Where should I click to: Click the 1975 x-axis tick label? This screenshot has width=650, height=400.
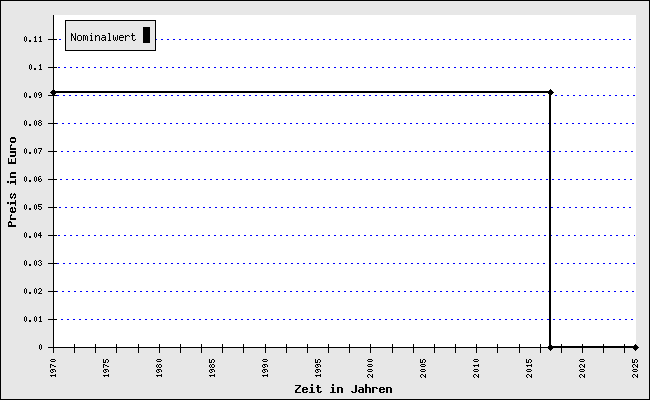tap(106, 367)
